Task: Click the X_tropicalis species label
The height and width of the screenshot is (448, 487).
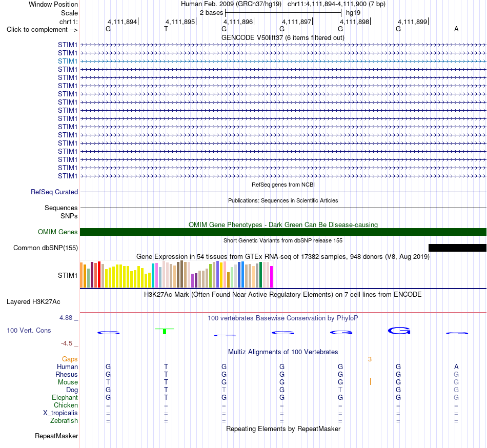Action: tap(60, 413)
